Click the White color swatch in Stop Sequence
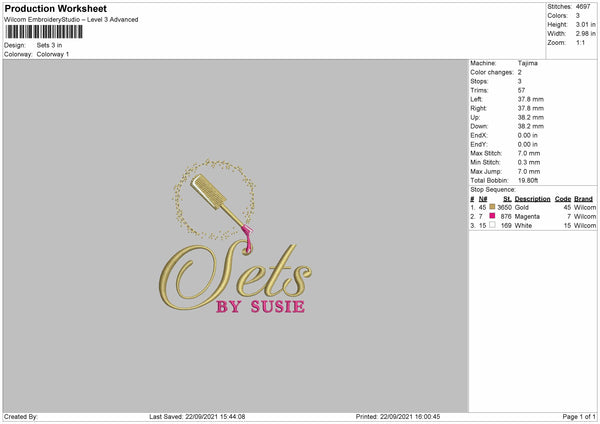This screenshot has width=600, height=424. 492,225
